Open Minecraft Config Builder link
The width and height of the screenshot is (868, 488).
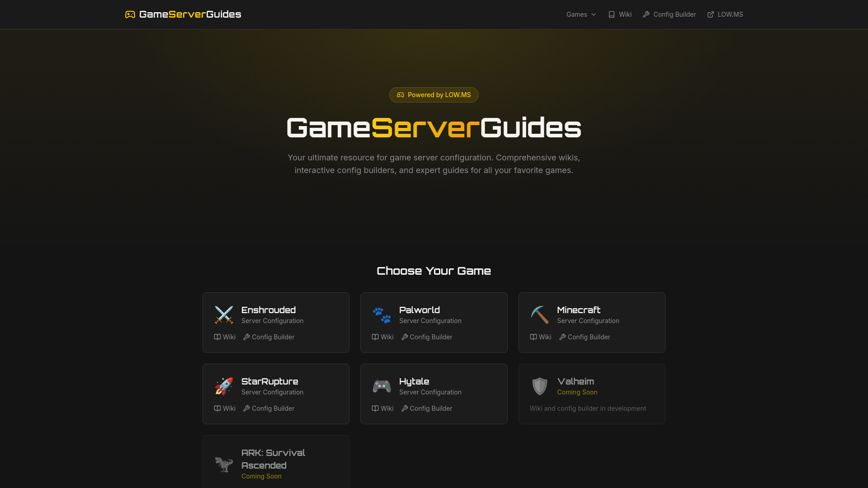coord(584,337)
